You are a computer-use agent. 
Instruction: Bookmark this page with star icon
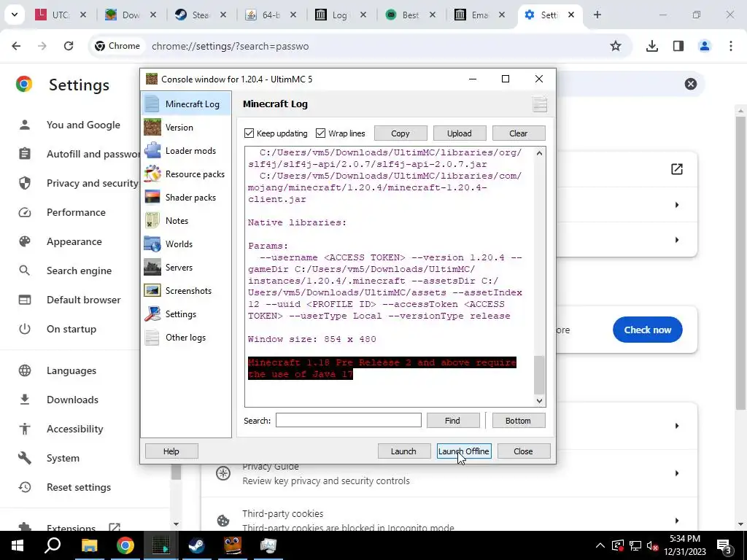click(616, 46)
